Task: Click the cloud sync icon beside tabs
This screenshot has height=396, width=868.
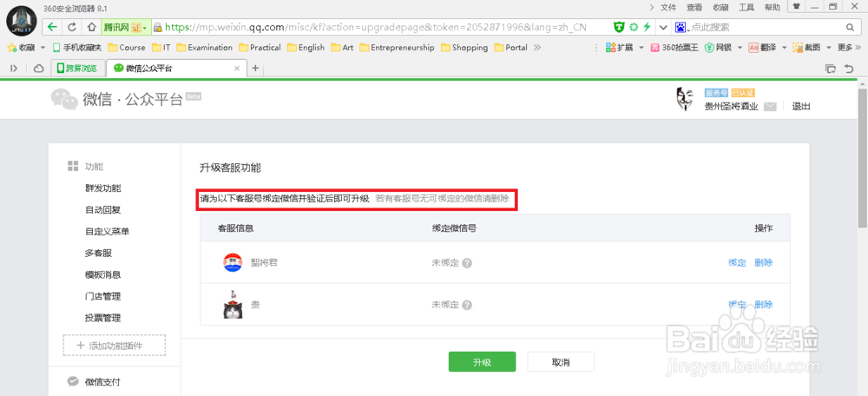Action: coord(39,68)
